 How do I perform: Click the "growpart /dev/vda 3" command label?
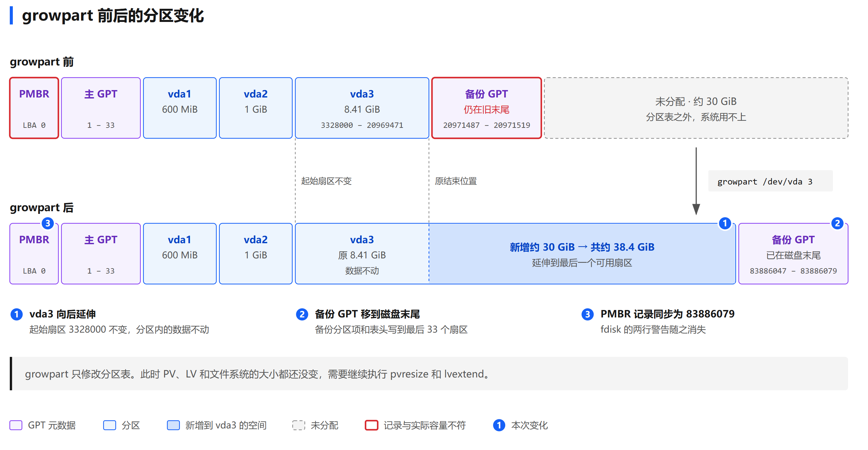coord(770,181)
